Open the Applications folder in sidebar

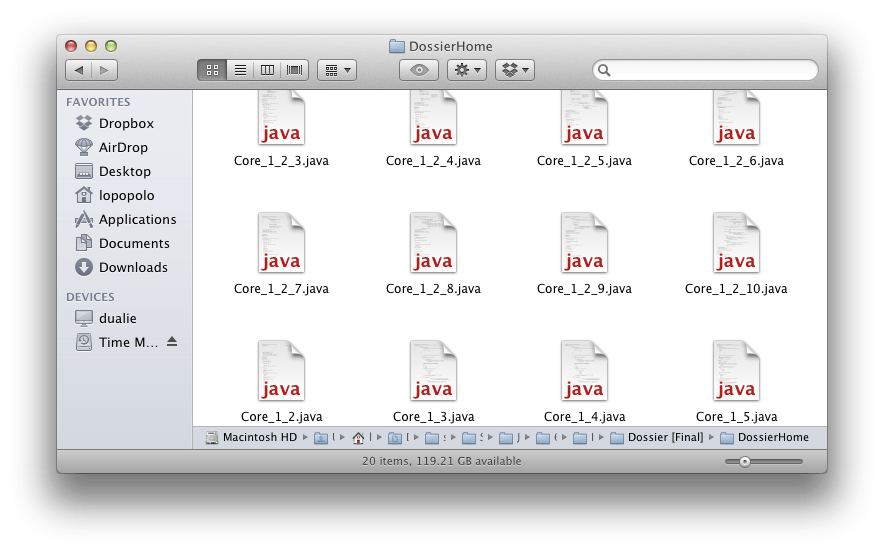(x=137, y=220)
